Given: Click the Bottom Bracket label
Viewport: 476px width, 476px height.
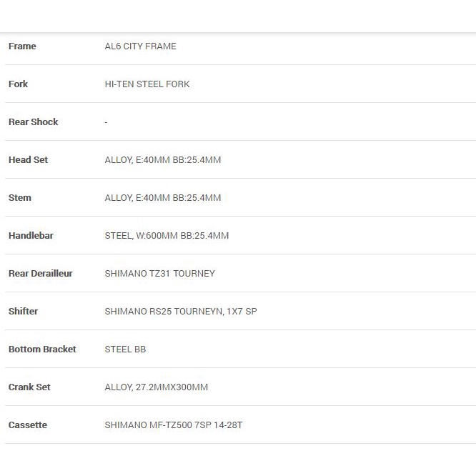Looking at the screenshot, I should click(x=42, y=349).
